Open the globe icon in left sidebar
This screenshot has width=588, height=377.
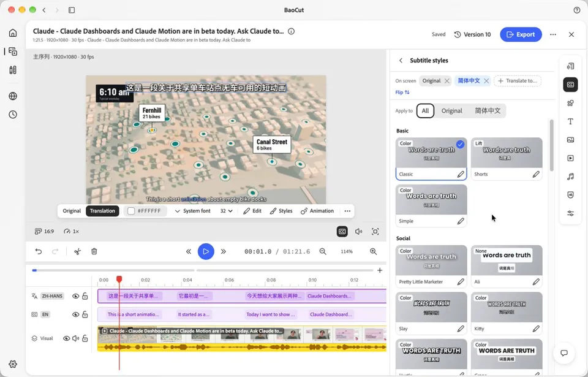pyautogui.click(x=13, y=96)
